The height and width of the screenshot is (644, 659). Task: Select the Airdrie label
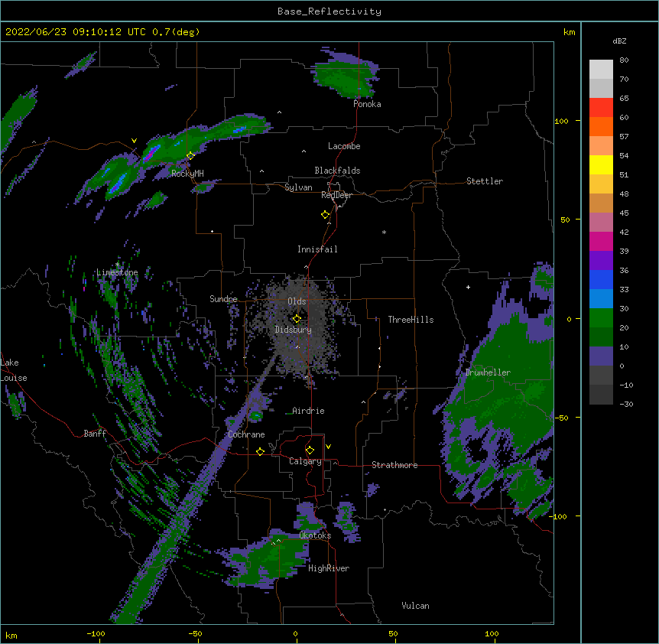click(x=308, y=411)
